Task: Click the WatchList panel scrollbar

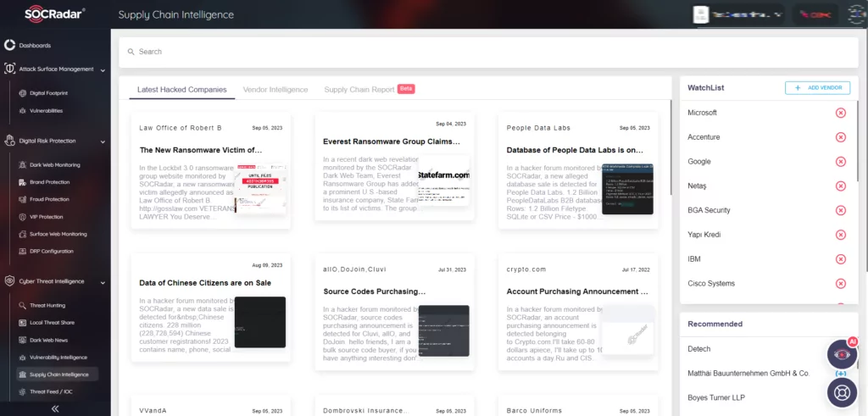Action: (858, 141)
